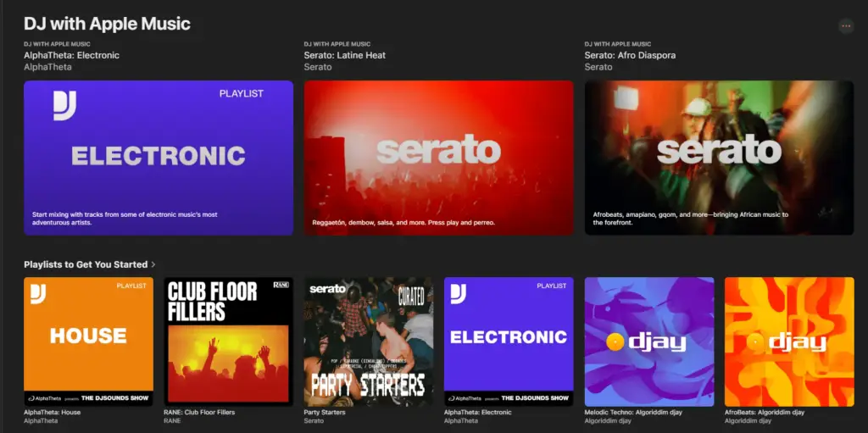Click the Serato: Afro Diaspora title

pyautogui.click(x=630, y=55)
